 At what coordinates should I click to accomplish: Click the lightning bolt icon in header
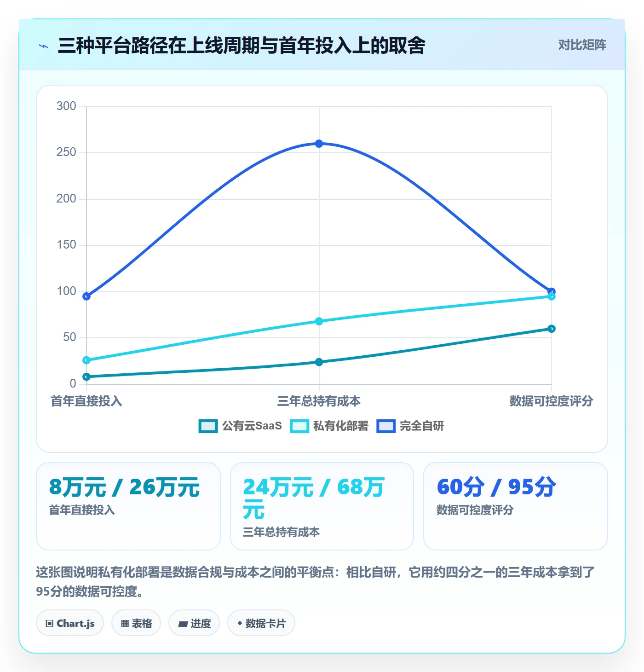click(x=44, y=46)
